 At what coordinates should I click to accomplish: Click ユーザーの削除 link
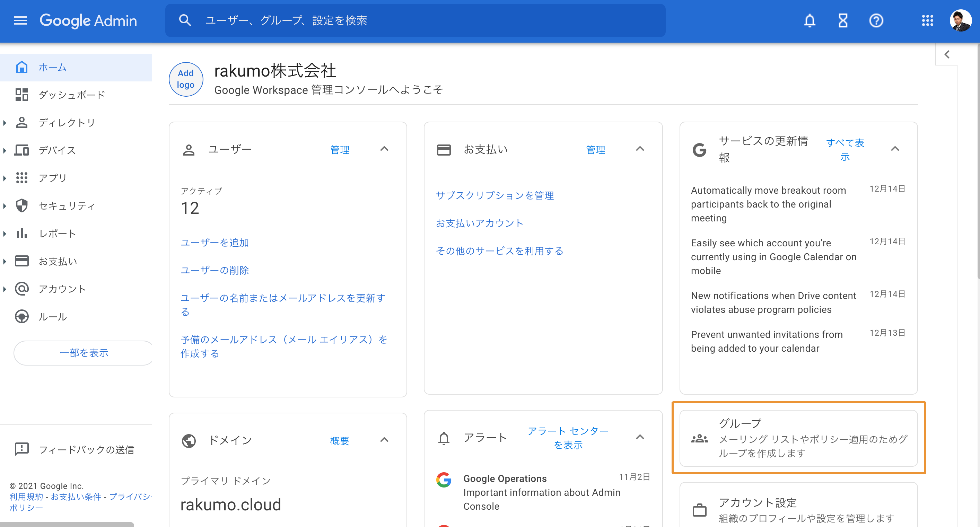(x=215, y=270)
